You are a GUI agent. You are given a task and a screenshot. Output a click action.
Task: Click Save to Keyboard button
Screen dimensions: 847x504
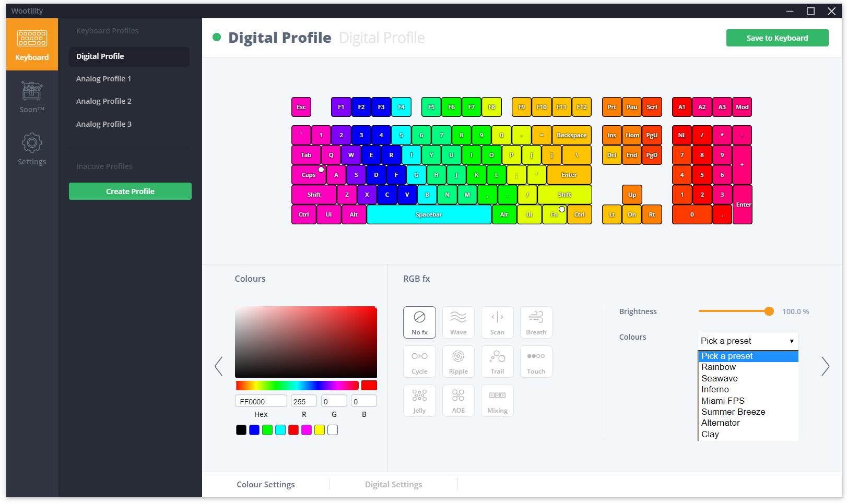pos(777,38)
